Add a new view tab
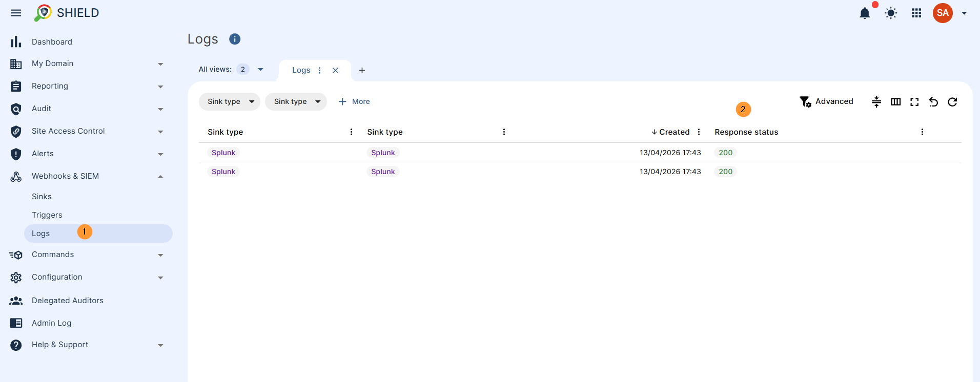980x382 pixels. [x=362, y=70]
